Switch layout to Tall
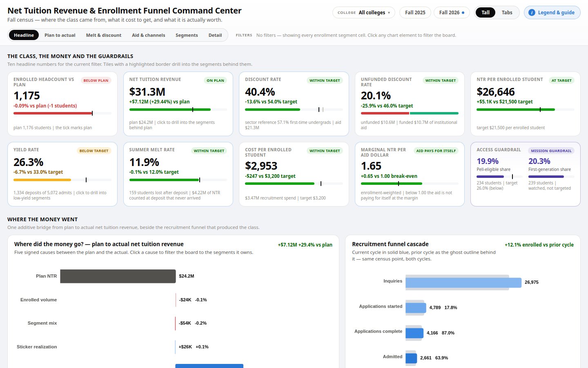The width and height of the screenshot is (588, 368). point(486,13)
